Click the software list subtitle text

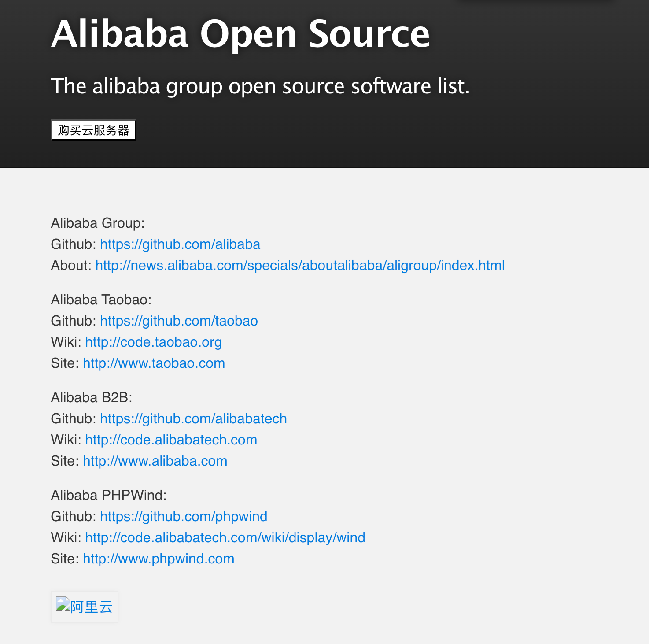click(261, 86)
